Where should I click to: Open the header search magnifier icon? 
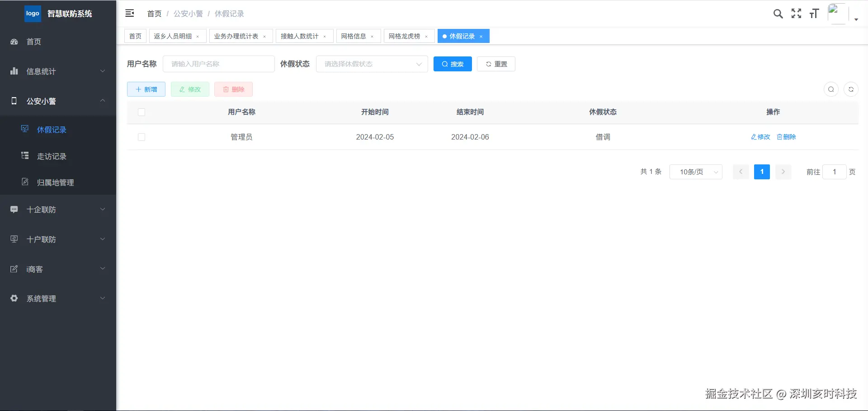click(x=778, y=14)
